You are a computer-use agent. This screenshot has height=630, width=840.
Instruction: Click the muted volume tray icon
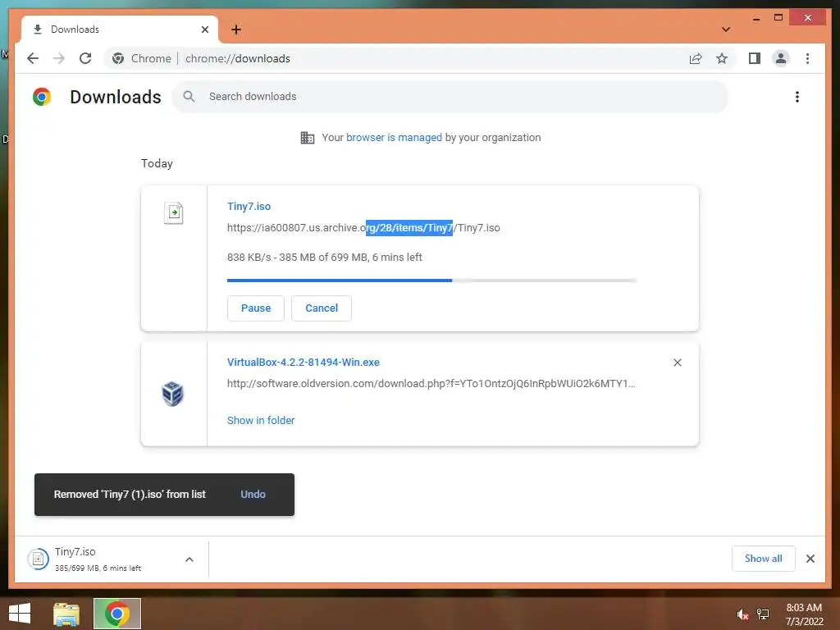742,614
